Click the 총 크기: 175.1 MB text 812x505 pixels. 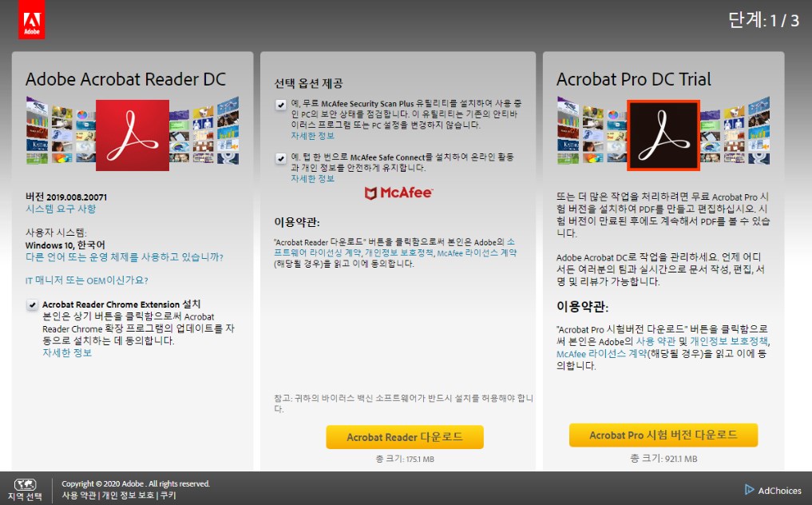point(405,459)
